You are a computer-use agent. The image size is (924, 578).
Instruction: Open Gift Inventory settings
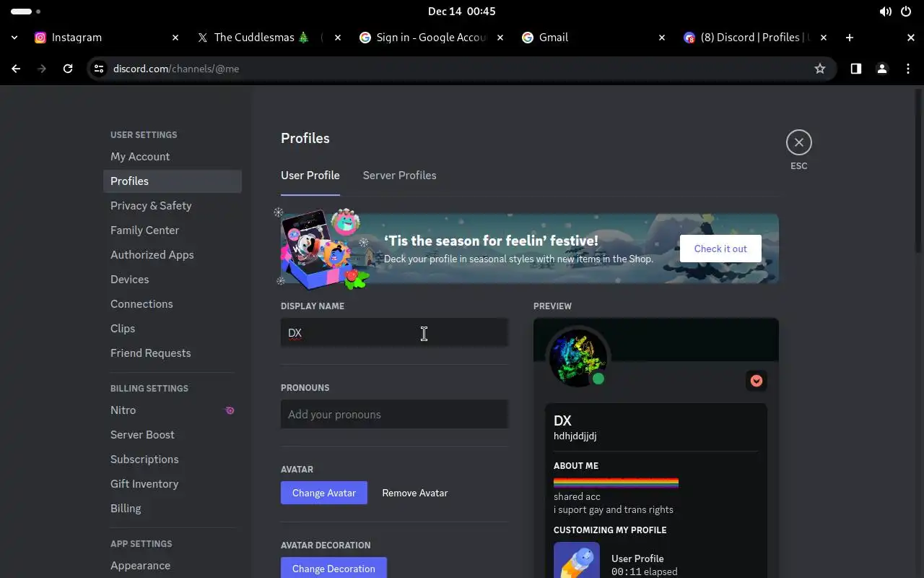coord(172,484)
